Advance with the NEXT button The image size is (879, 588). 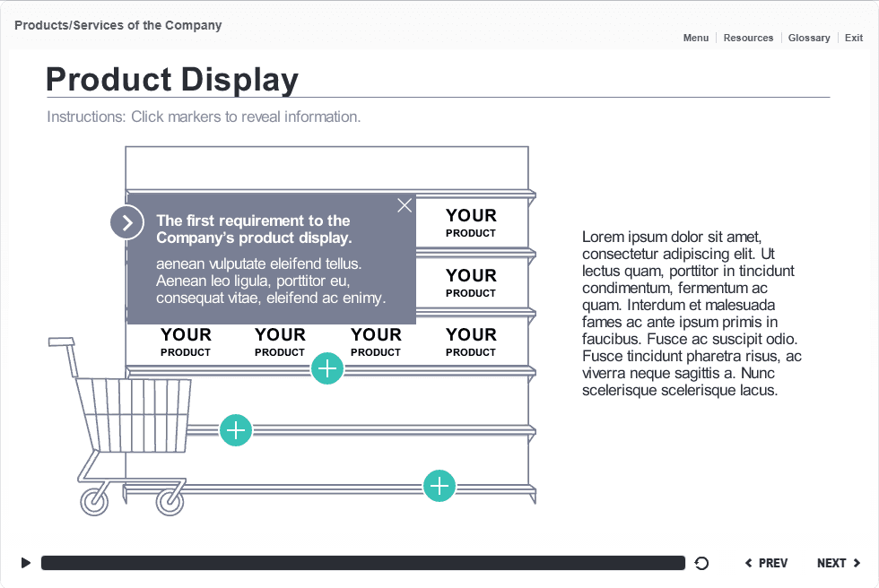tap(839, 563)
